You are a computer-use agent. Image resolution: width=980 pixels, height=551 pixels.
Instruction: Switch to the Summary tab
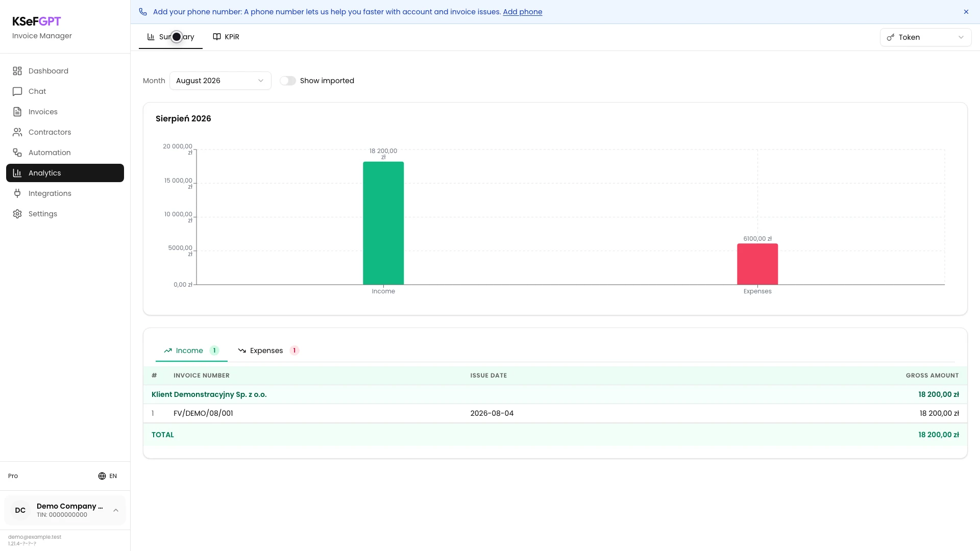[170, 37]
